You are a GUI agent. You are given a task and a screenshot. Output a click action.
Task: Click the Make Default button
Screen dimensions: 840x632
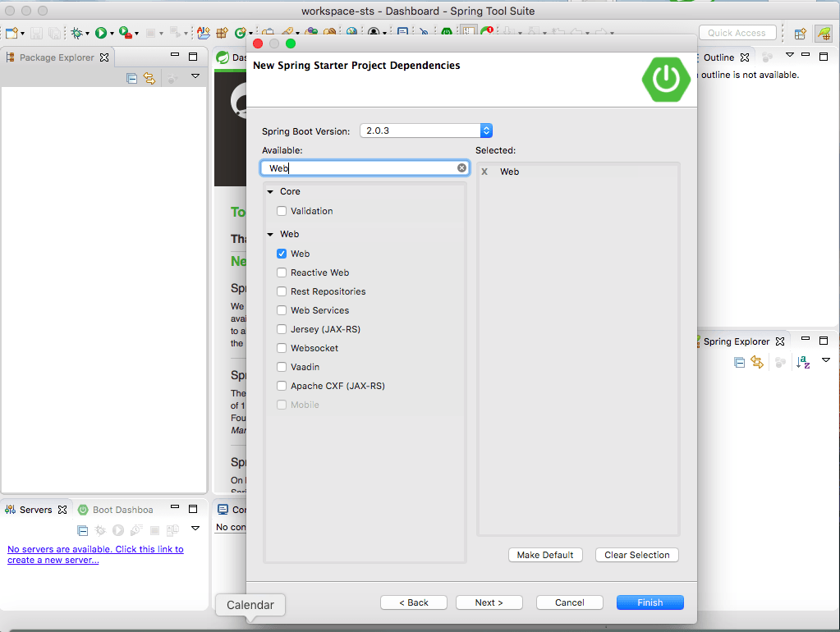(545, 555)
